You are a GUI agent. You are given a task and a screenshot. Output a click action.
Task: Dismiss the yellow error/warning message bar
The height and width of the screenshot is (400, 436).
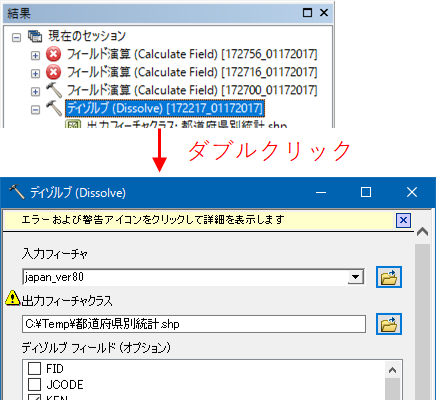403,220
